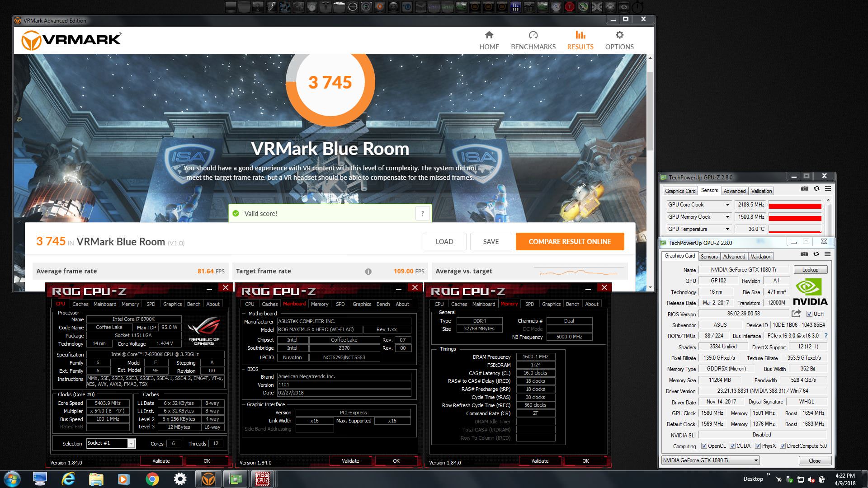Viewport: 868px width, 488px height.
Task: Click red T icon in top dock
Action: (570, 7)
